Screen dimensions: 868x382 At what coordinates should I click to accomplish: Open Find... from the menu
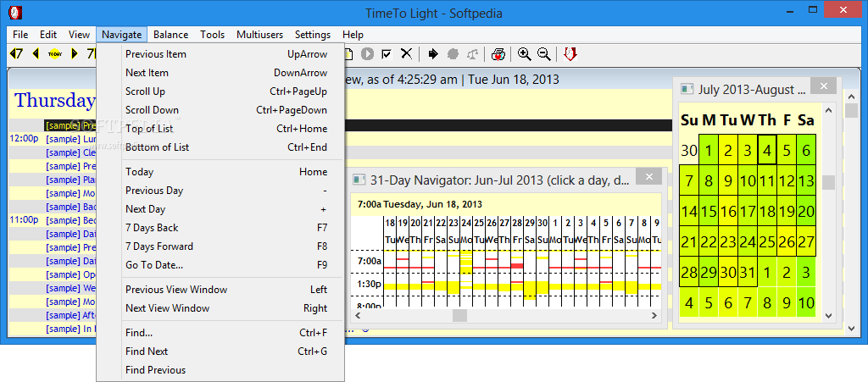click(x=220, y=333)
